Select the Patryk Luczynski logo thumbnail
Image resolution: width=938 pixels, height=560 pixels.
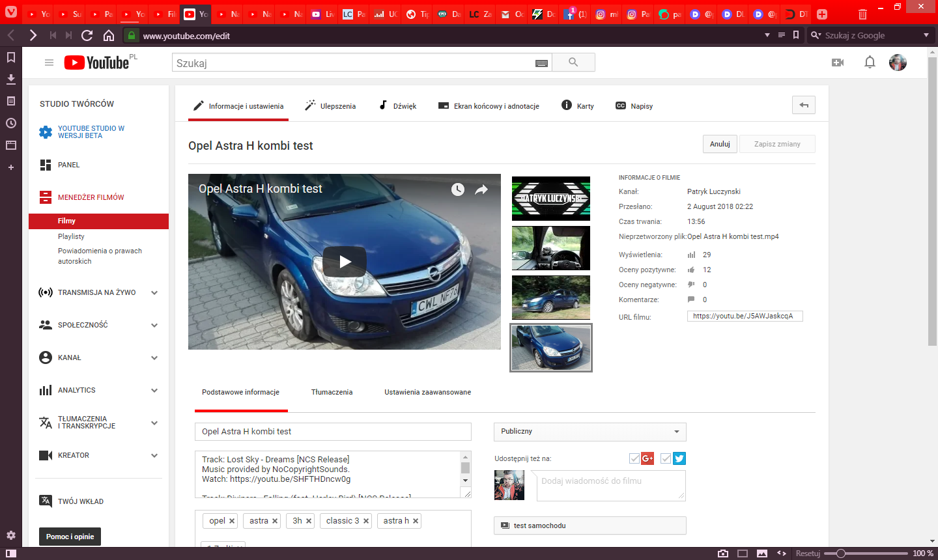tap(551, 199)
